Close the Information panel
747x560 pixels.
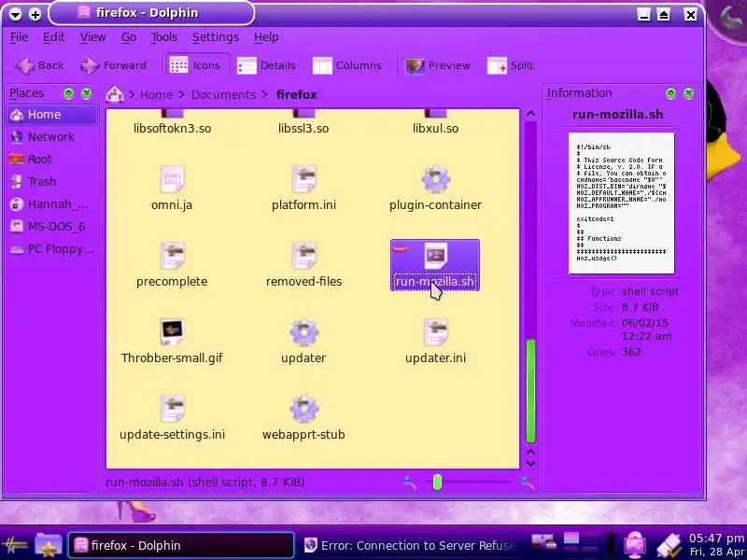click(688, 93)
